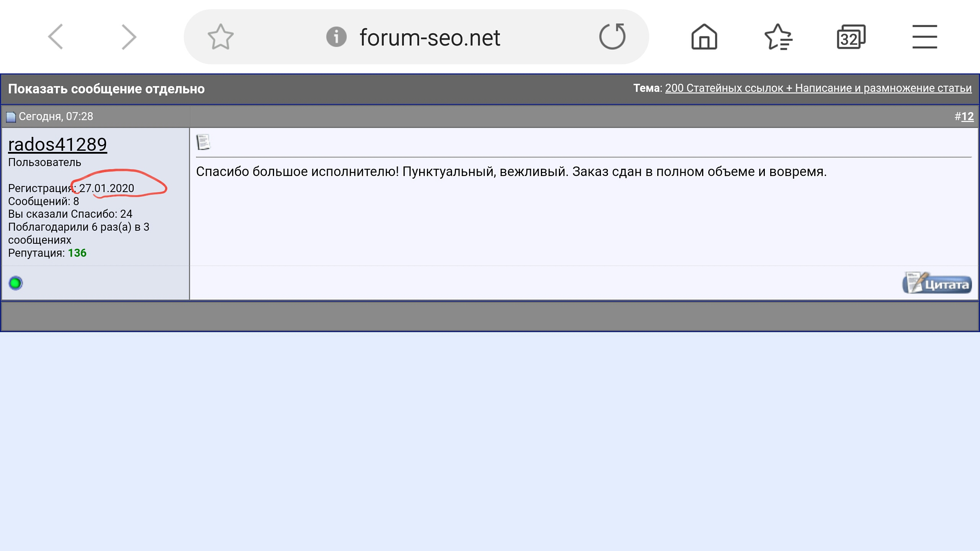
Task: Click the green online status indicator
Action: click(16, 283)
